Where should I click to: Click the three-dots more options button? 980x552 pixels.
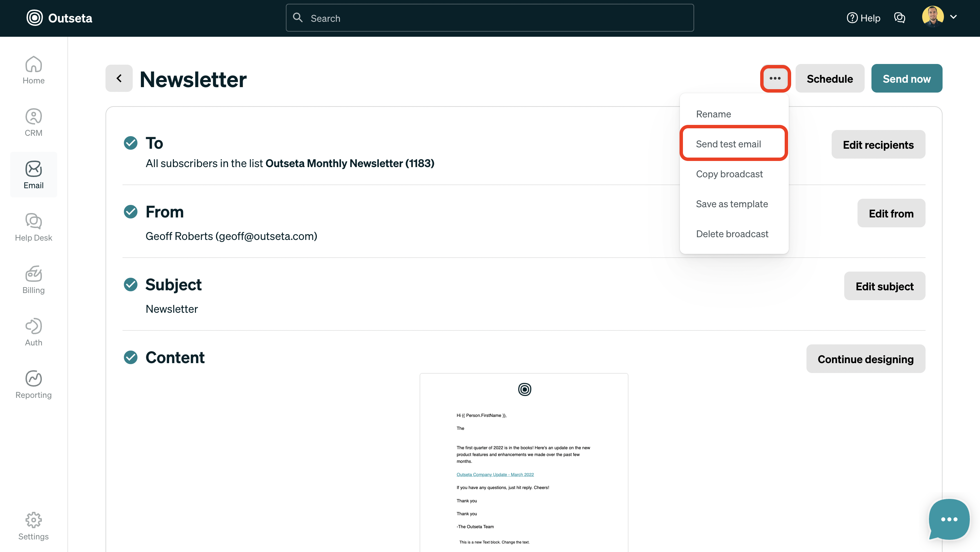pyautogui.click(x=775, y=78)
